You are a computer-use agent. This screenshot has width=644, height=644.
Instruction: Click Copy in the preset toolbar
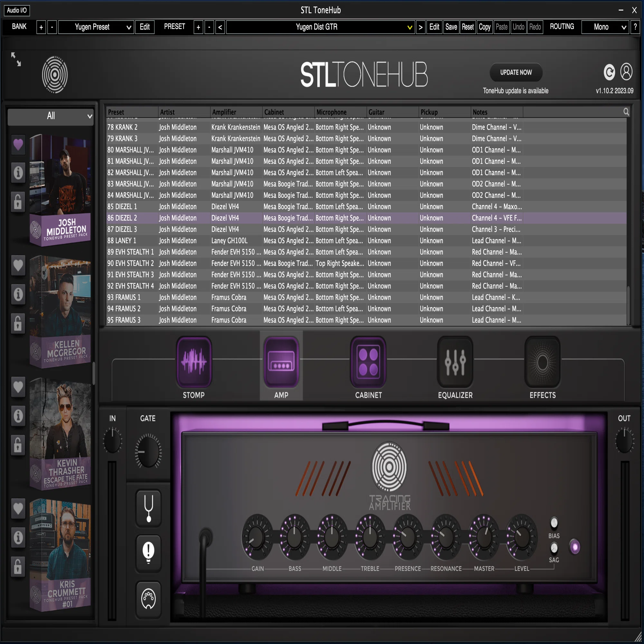coord(485,27)
